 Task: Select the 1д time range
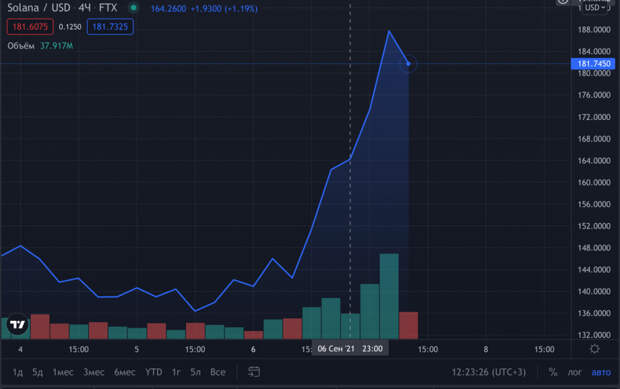[x=18, y=372]
